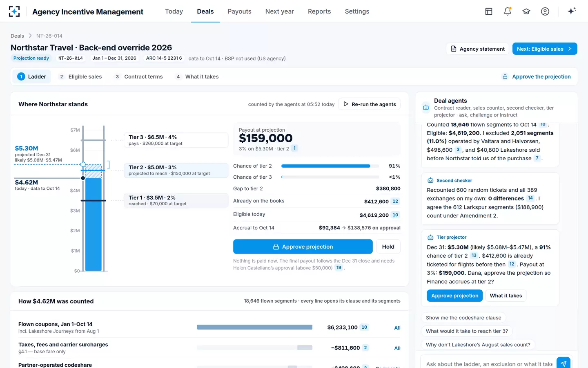Screen dimensions: 588x368
Task: Click the Chance of tier 2 progress bar
Action: 330,166
